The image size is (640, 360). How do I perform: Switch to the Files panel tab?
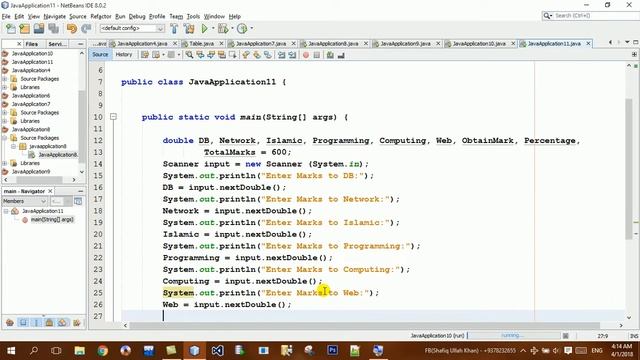31,44
